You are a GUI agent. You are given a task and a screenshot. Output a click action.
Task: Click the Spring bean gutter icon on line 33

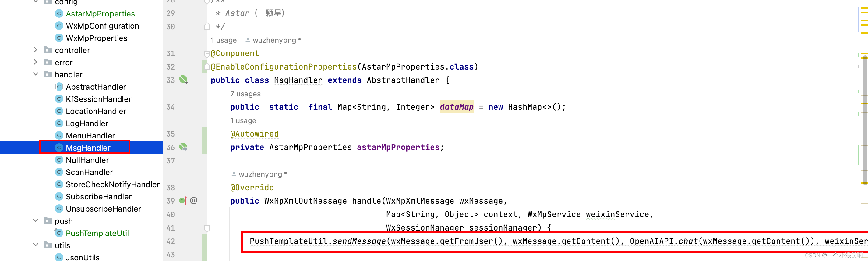[183, 80]
